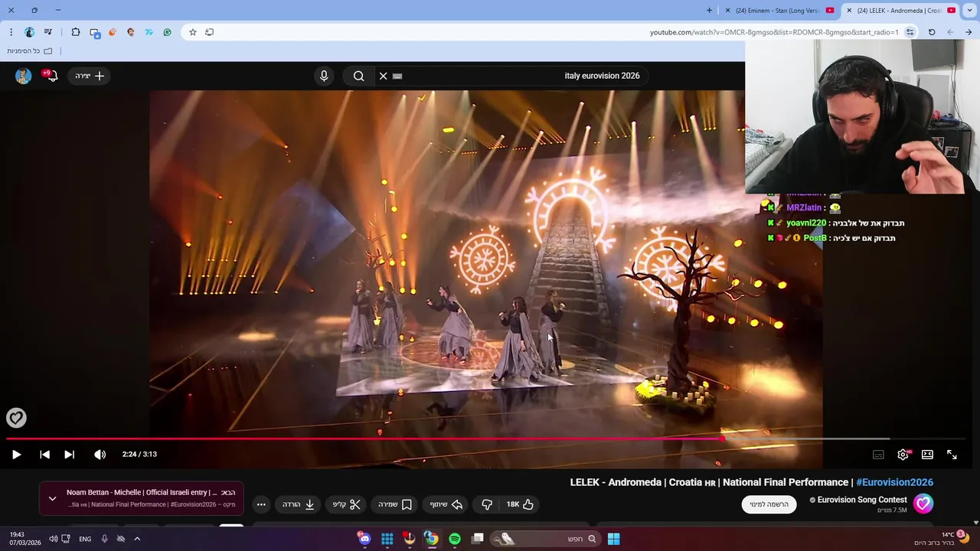Clear the YouTube search query
The image size is (980, 551).
tap(383, 76)
